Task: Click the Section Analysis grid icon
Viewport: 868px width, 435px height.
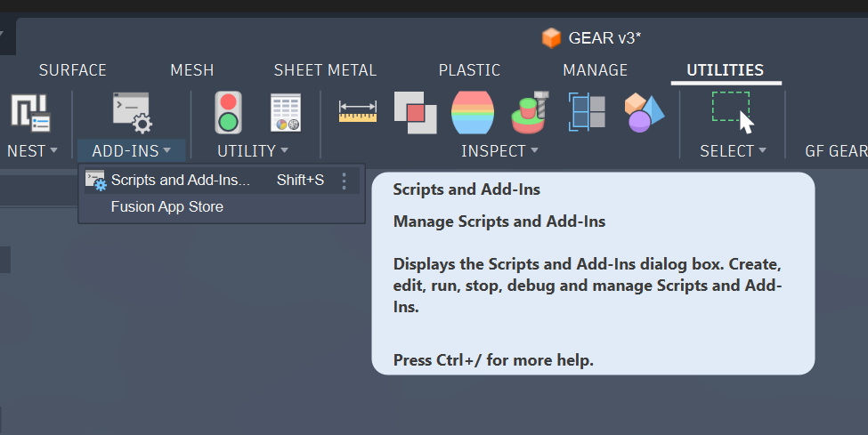Action: [587, 112]
